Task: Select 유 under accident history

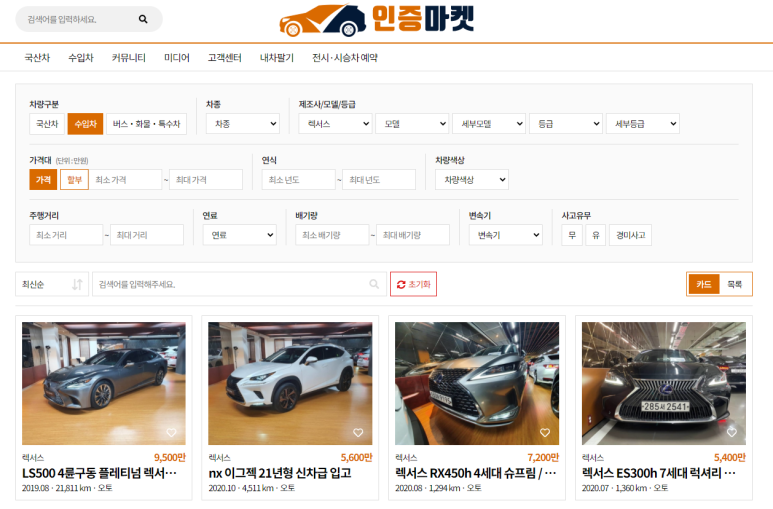Action: coord(596,235)
